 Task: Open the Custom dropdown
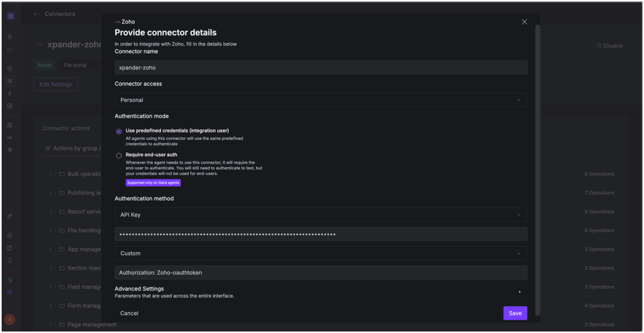[x=321, y=253]
